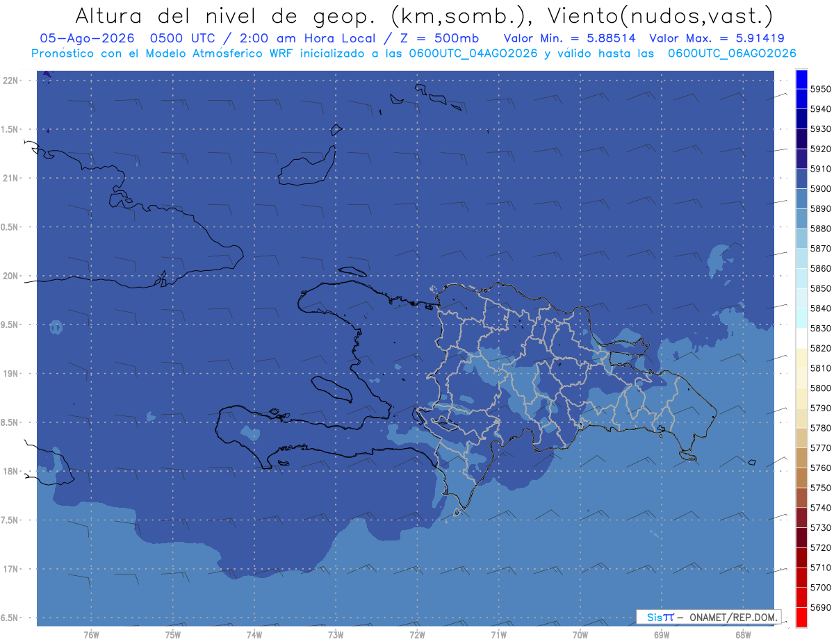Pick the legend swatch between 5750 and 5760
The width and height of the screenshot is (834, 644).
[x=801, y=477]
